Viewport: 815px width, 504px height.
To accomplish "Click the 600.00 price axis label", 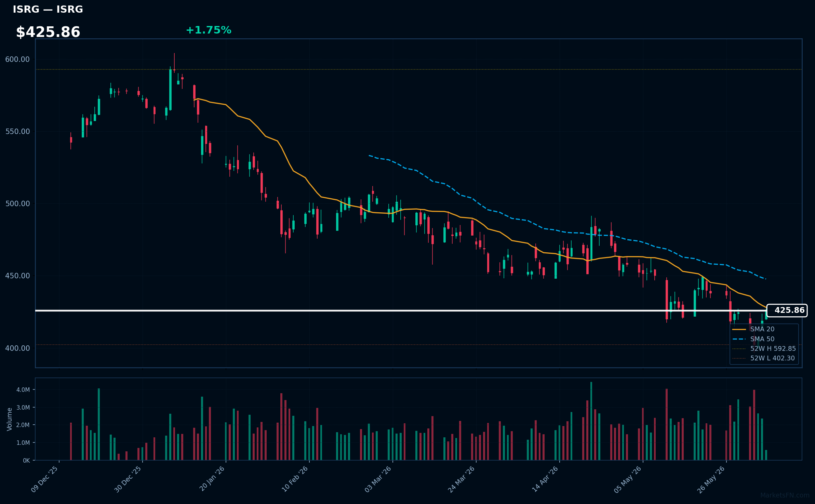I will click(17, 59).
